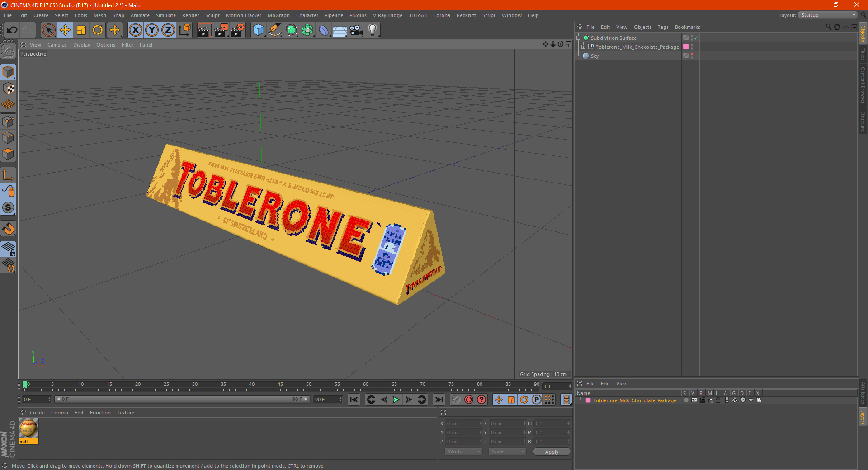Select the Sky object

pos(594,56)
